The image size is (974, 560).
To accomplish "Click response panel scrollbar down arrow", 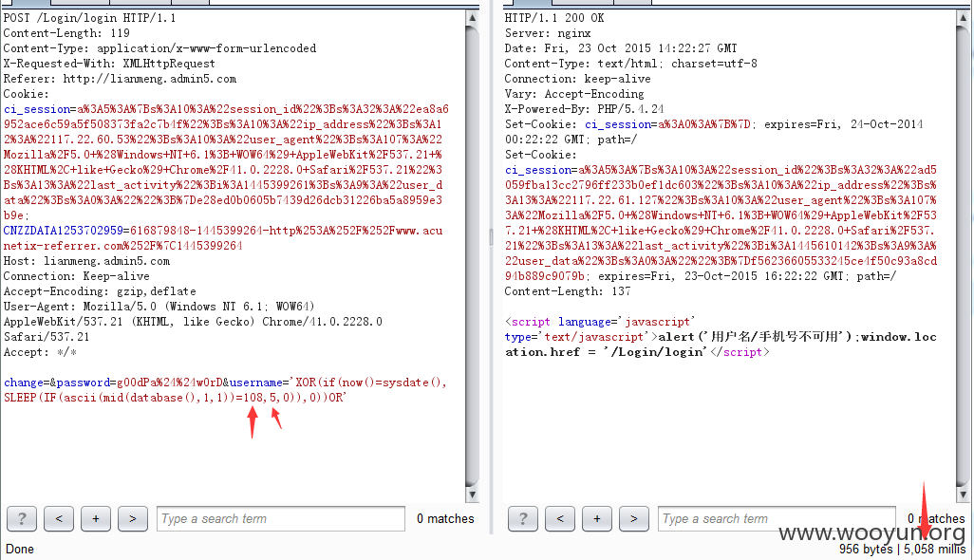I will [x=964, y=495].
